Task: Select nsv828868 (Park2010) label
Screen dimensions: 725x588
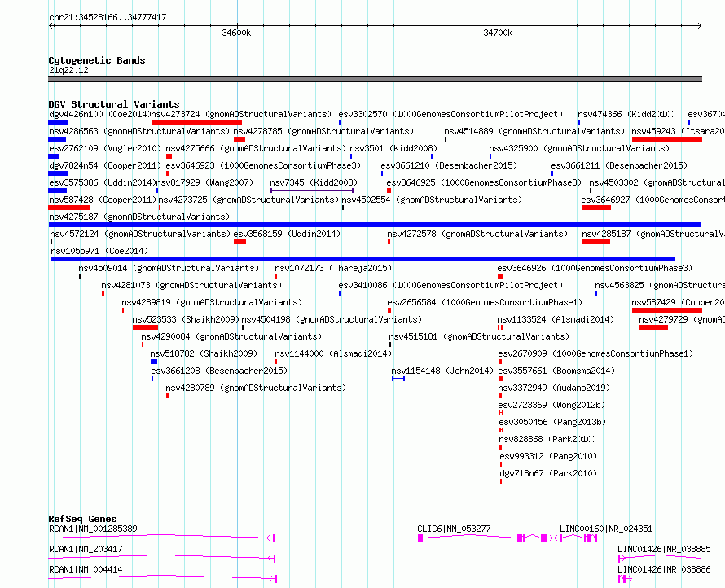Action: 547,439
